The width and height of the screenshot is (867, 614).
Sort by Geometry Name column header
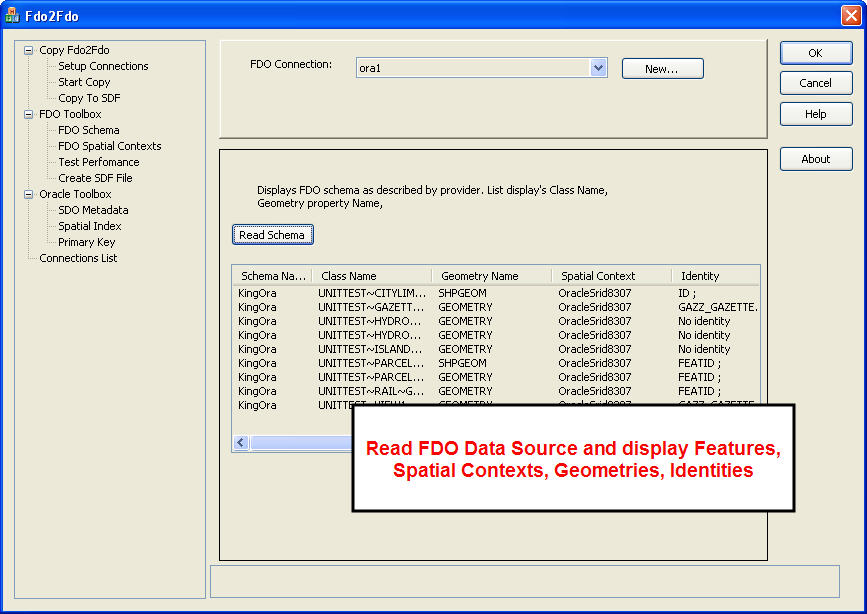[x=492, y=276]
